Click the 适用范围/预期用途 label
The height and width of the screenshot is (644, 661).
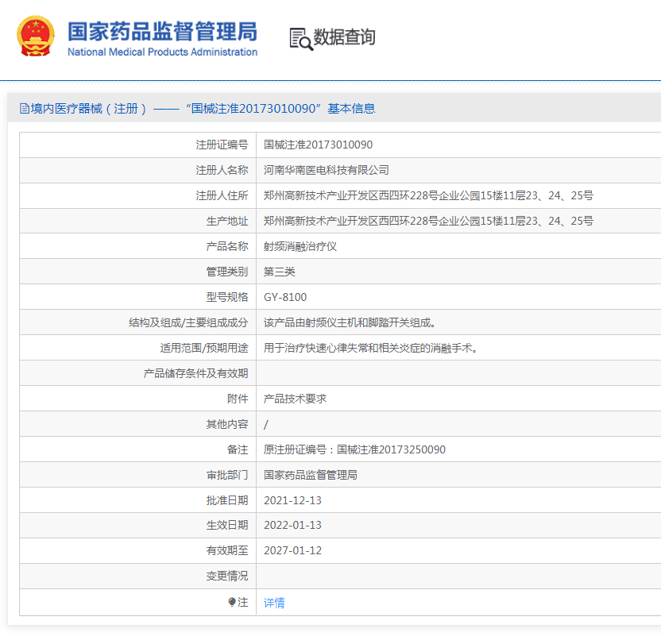point(204,348)
